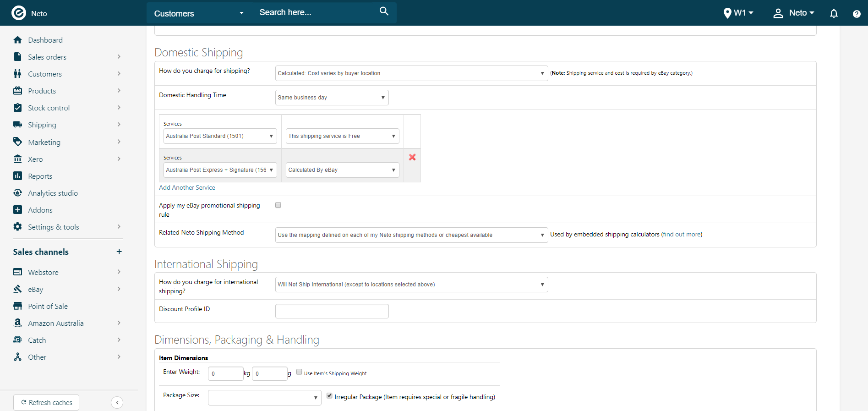Open the 'This shipping service is Free' dropdown
Screen dimensions: 868x411
pyautogui.click(x=342, y=136)
